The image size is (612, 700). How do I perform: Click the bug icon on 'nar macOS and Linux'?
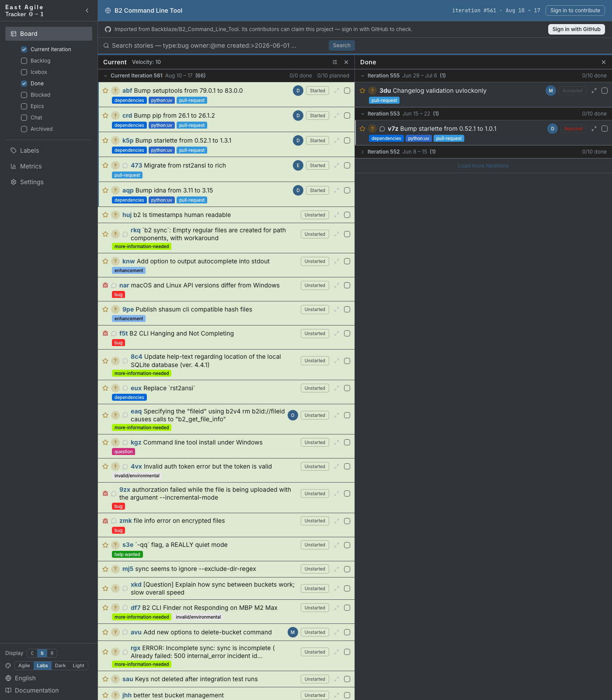point(105,285)
